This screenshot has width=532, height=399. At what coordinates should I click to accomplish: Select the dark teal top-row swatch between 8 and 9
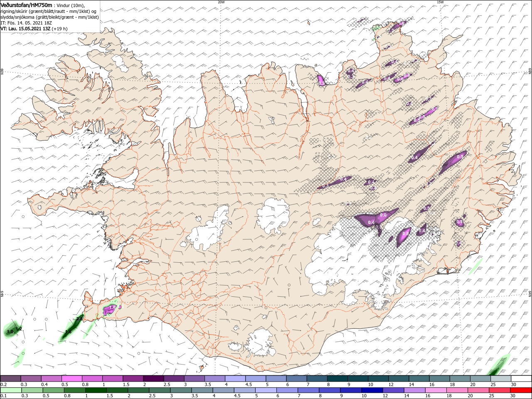point(337,378)
